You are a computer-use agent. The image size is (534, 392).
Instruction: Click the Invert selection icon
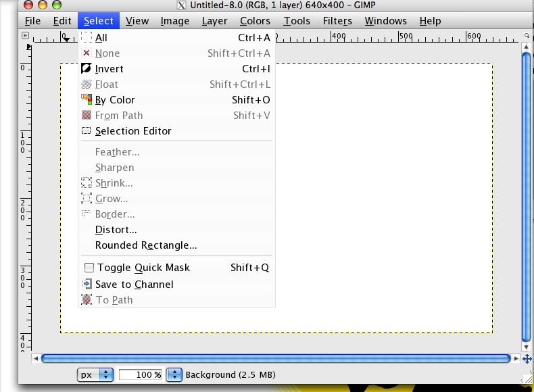86,68
